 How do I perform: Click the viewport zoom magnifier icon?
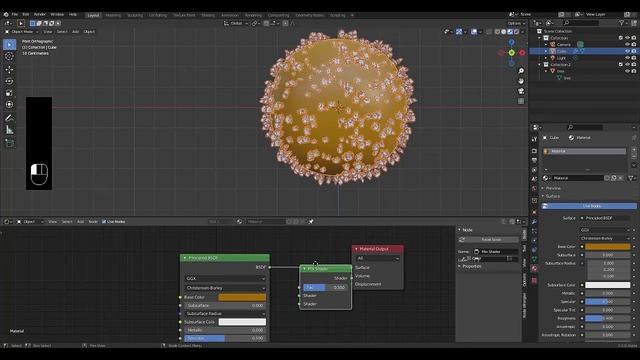[x=521, y=71]
